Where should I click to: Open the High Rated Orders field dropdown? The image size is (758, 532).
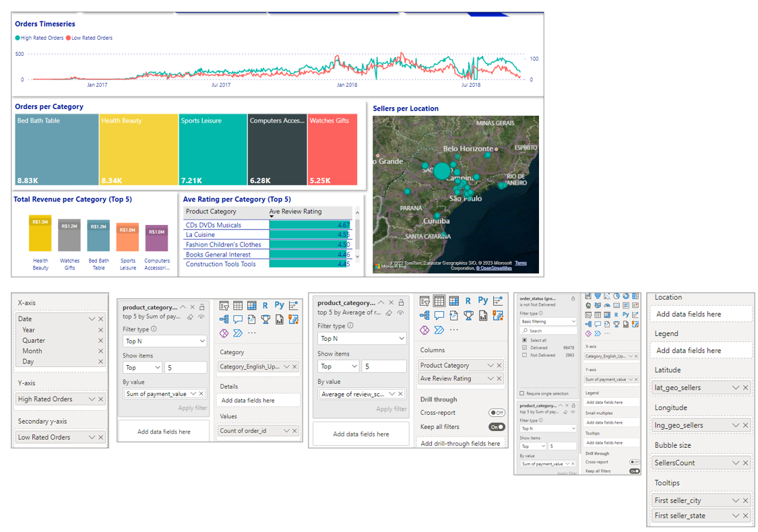pos(92,399)
